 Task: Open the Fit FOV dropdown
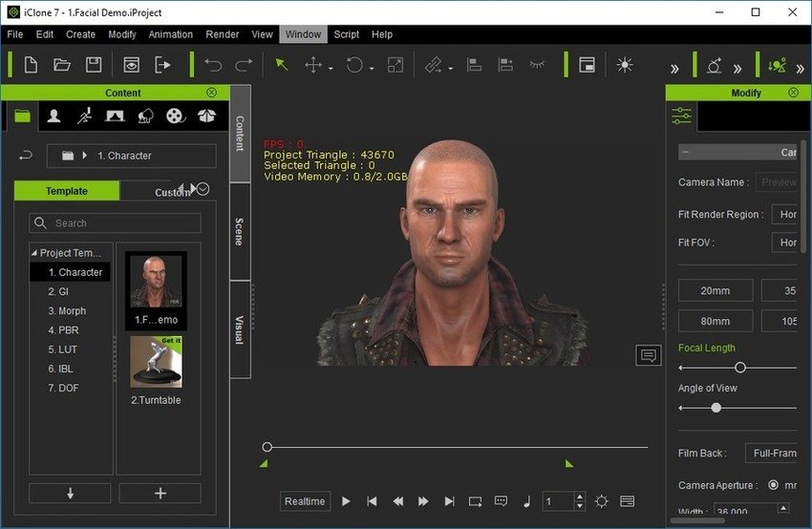785,243
